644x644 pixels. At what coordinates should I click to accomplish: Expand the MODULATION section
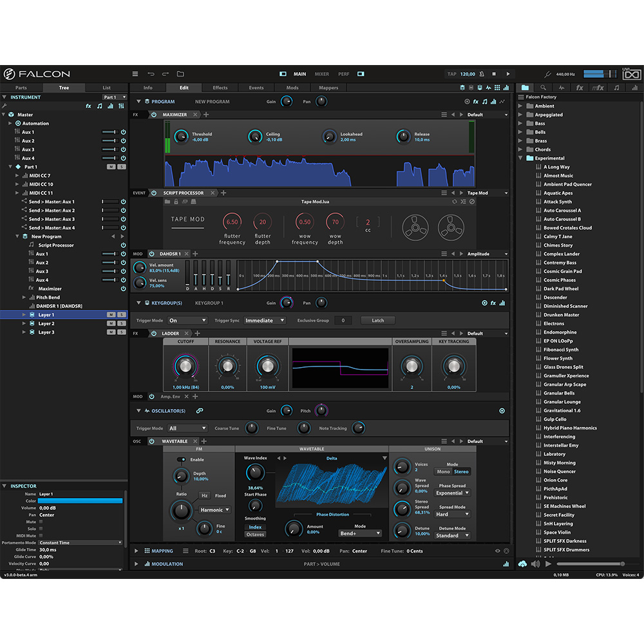click(x=136, y=564)
